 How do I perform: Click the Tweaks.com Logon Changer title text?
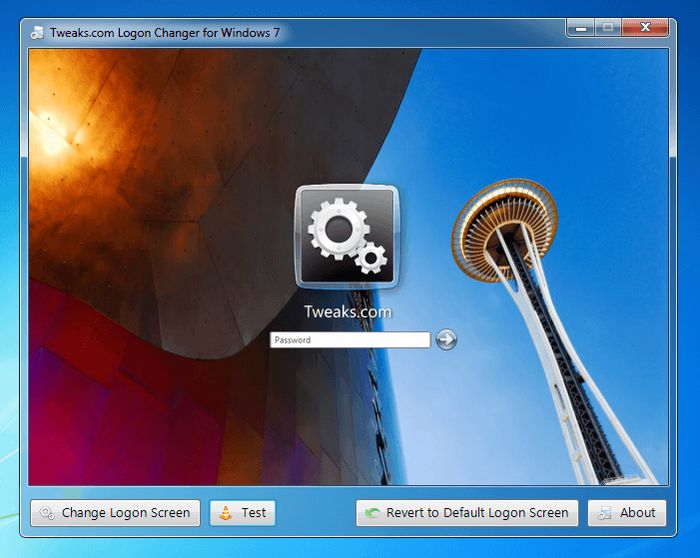coord(165,33)
